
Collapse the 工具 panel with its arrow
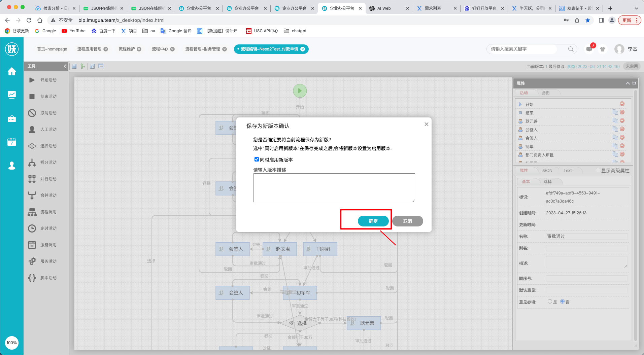pos(65,66)
